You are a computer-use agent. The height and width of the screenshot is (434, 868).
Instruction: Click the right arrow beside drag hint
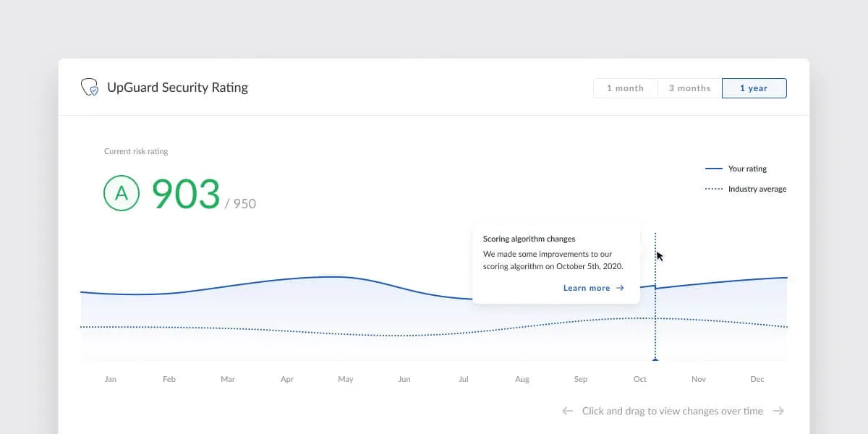[x=778, y=411]
